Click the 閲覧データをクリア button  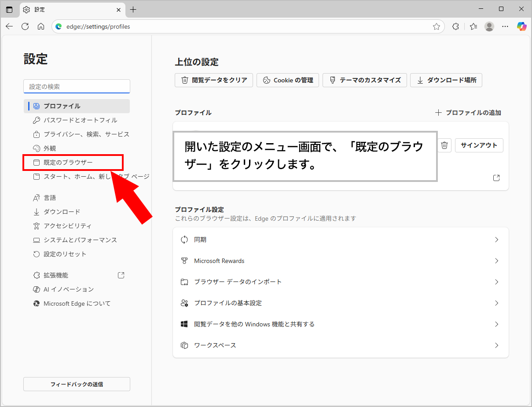(214, 80)
